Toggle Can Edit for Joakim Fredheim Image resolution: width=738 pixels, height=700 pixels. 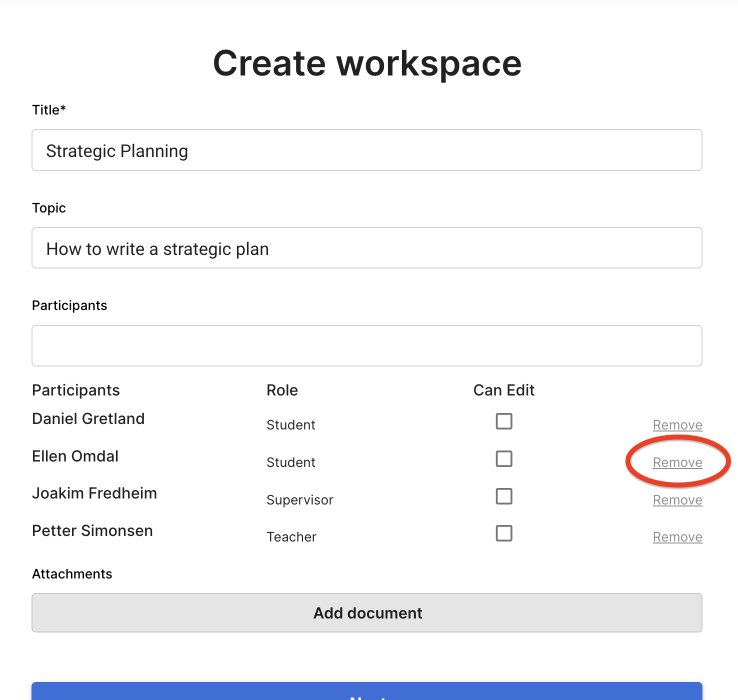(503, 496)
